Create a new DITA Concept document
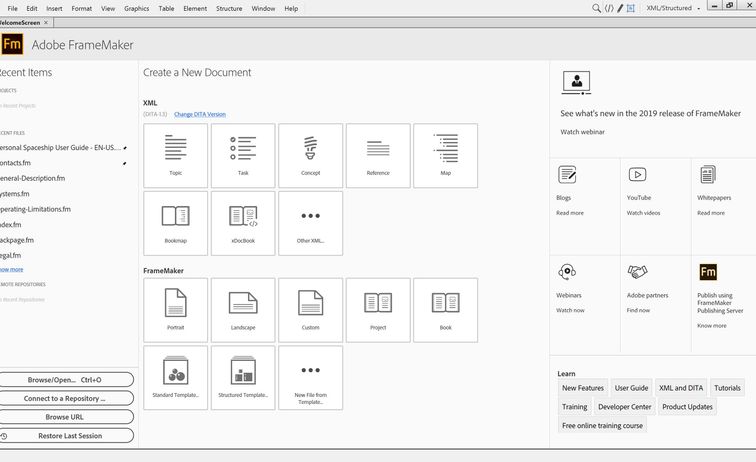The height and width of the screenshot is (462, 756). (x=310, y=155)
